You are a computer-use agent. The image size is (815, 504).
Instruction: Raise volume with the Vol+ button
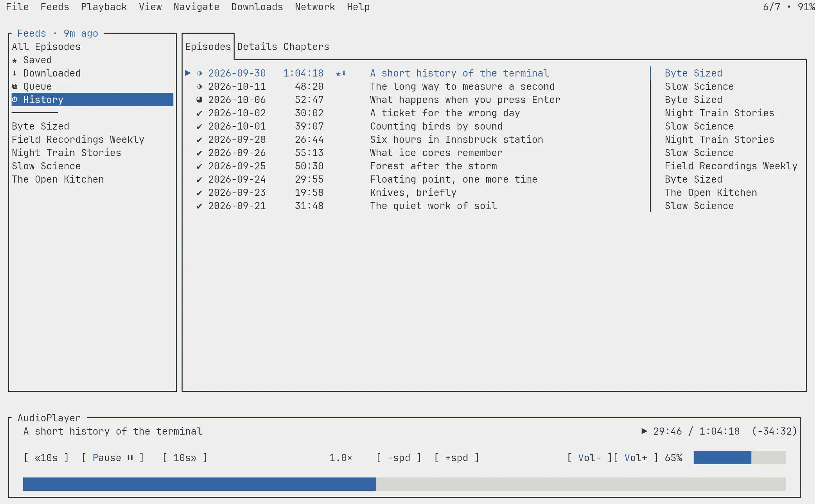click(636, 458)
